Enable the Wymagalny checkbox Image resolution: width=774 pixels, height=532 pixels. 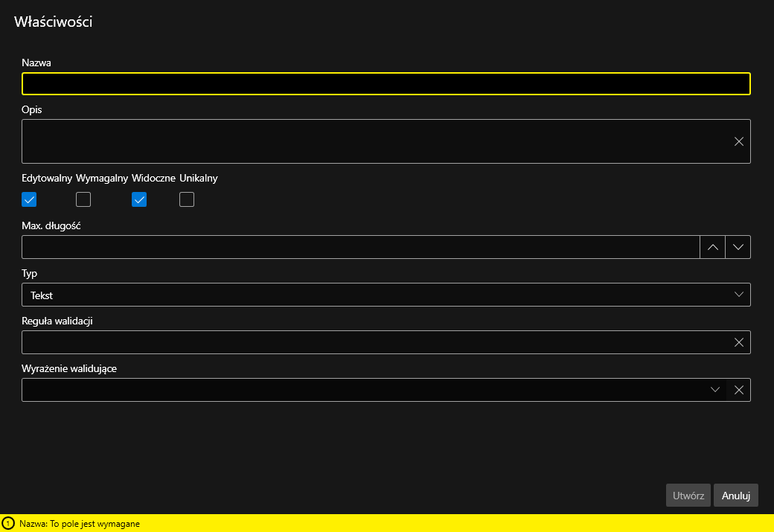(83, 199)
